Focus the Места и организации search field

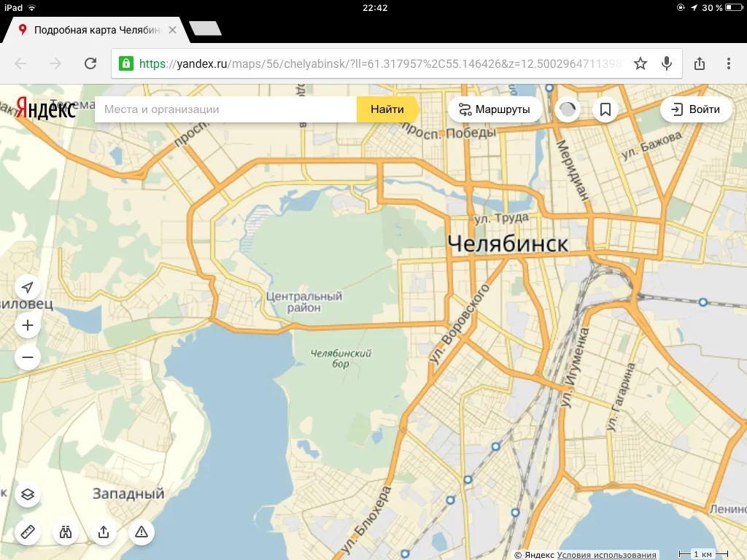pyautogui.click(x=226, y=109)
